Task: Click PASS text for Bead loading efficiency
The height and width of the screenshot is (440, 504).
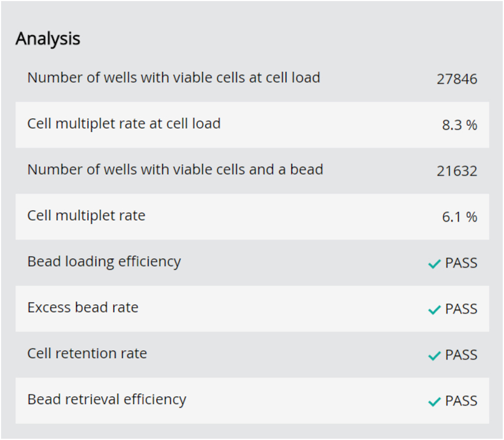Action: tap(461, 263)
